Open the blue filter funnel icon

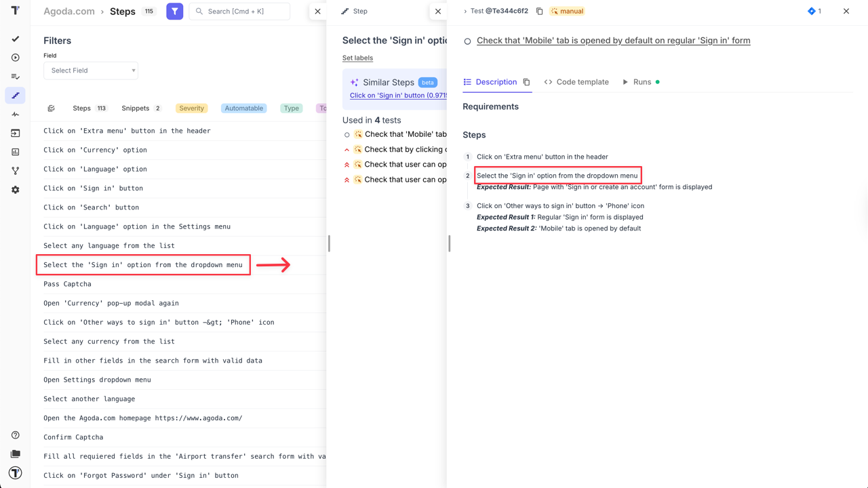pos(174,11)
